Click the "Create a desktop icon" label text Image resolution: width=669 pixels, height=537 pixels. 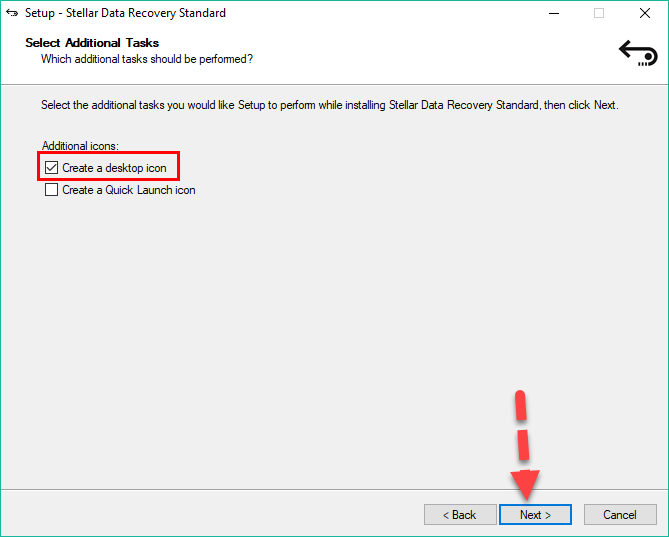pos(114,168)
